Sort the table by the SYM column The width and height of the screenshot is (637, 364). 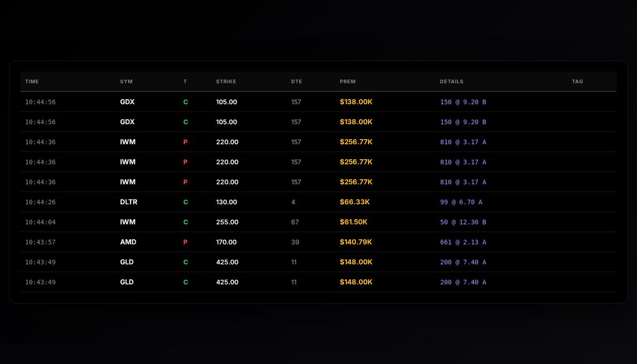click(x=126, y=81)
